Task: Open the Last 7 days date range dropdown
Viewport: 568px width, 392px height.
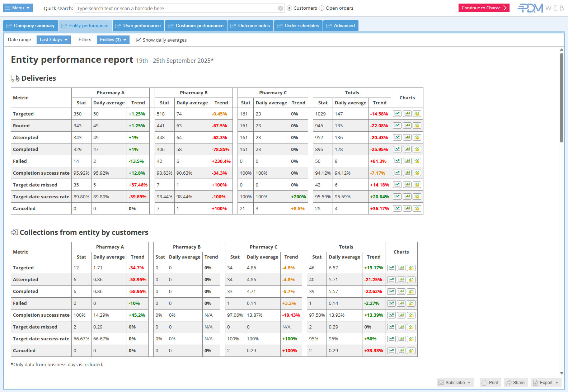Action: 53,40
